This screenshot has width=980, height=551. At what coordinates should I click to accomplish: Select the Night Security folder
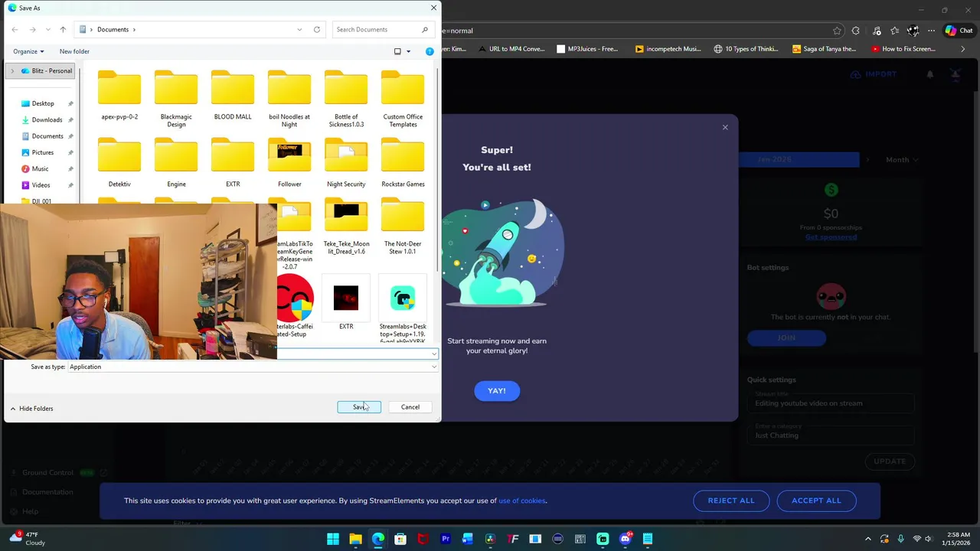tap(346, 162)
